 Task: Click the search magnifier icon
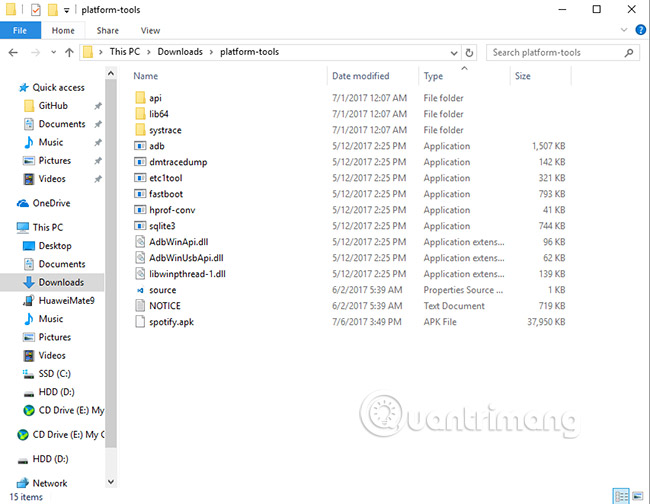coord(629,53)
